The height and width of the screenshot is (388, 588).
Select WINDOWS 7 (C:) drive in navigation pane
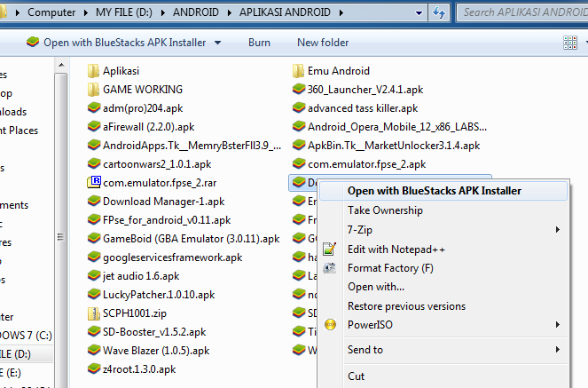coord(26,335)
